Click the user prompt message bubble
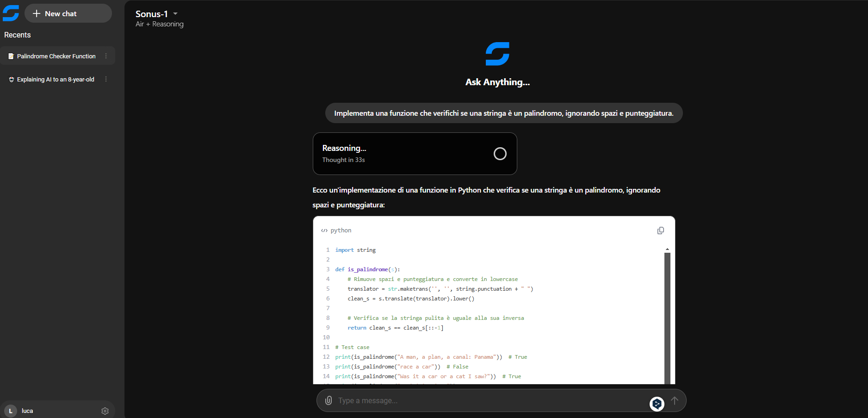This screenshot has width=868, height=418. pyautogui.click(x=504, y=113)
